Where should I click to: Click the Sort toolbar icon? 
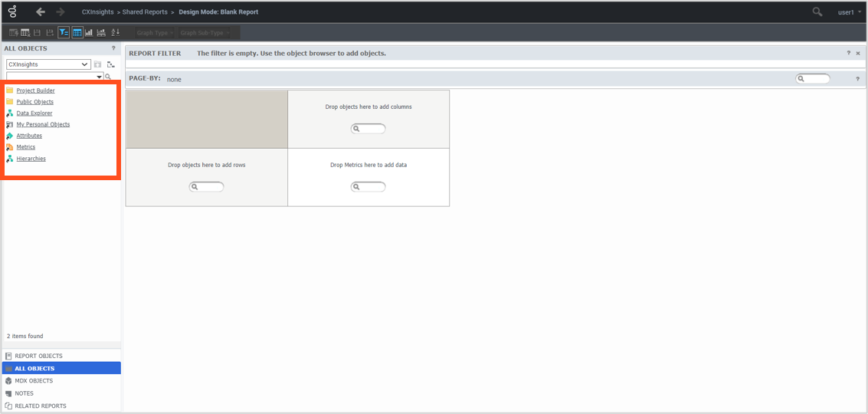pyautogui.click(x=116, y=33)
